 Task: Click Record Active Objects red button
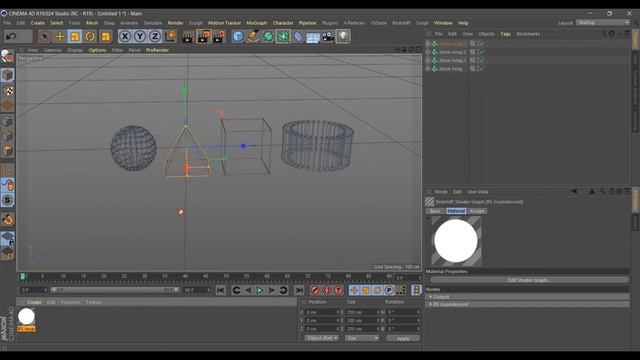315,290
